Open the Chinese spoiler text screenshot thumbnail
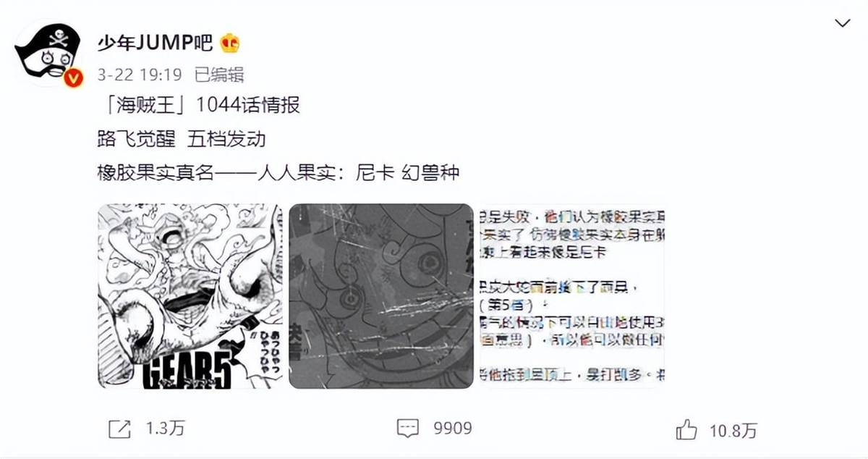This screenshot has width=868, height=459. (572, 295)
